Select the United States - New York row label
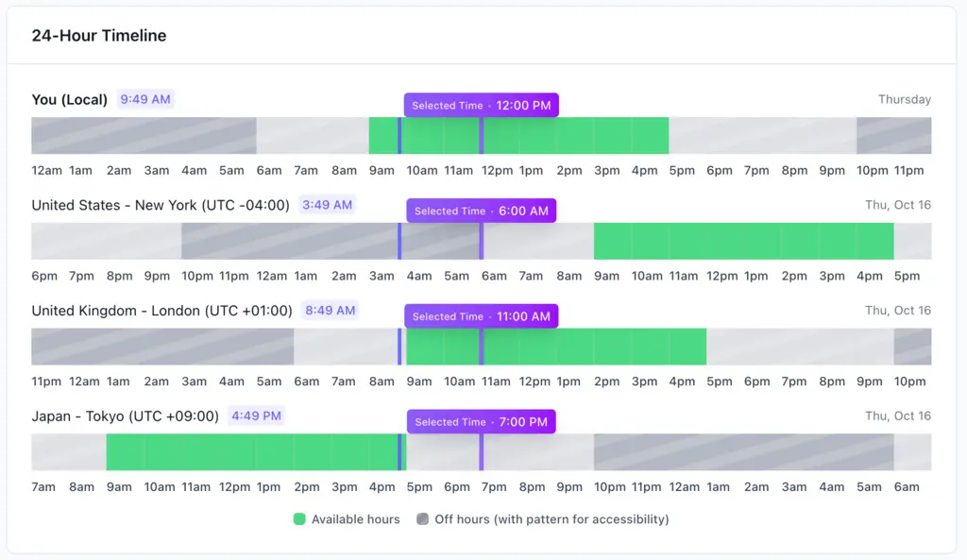Viewport: 967px width, 560px height. click(161, 205)
